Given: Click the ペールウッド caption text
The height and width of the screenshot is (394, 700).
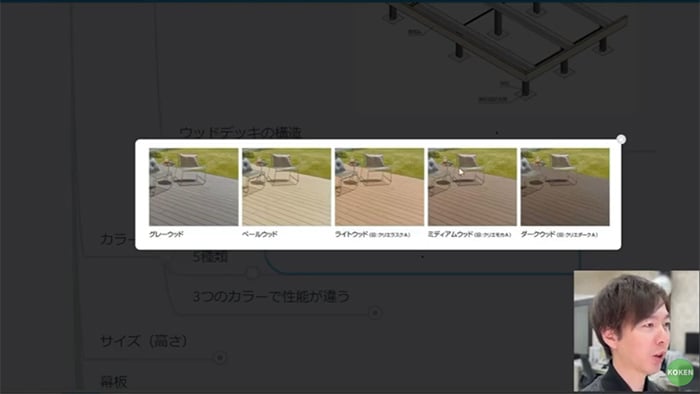Looking at the screenshot, I should tap(260, 234).
